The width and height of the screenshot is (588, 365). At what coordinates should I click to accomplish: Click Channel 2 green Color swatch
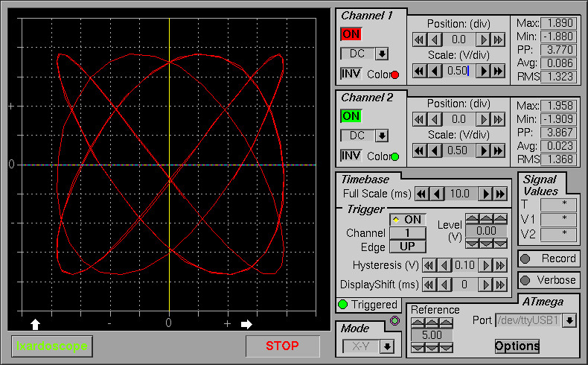pyautogui.click(x=394, y=156)
